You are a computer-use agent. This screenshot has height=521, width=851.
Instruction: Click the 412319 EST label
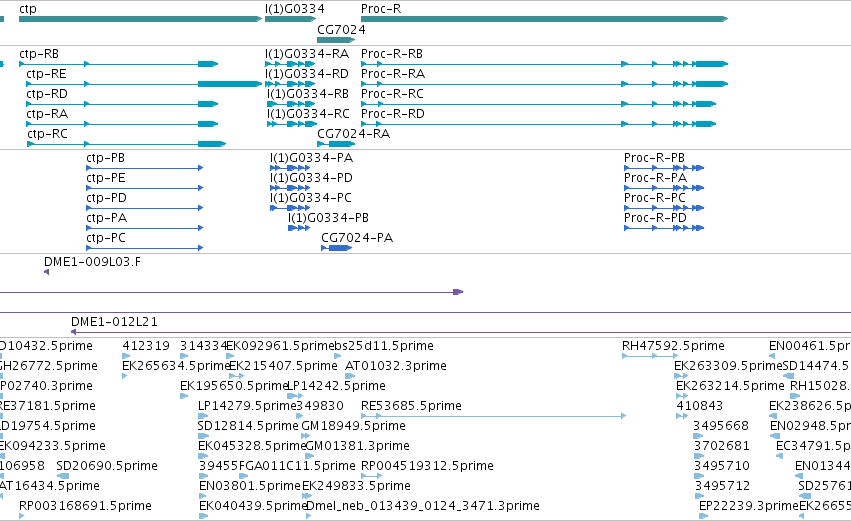pyautogui.click(x=146, y=346)
